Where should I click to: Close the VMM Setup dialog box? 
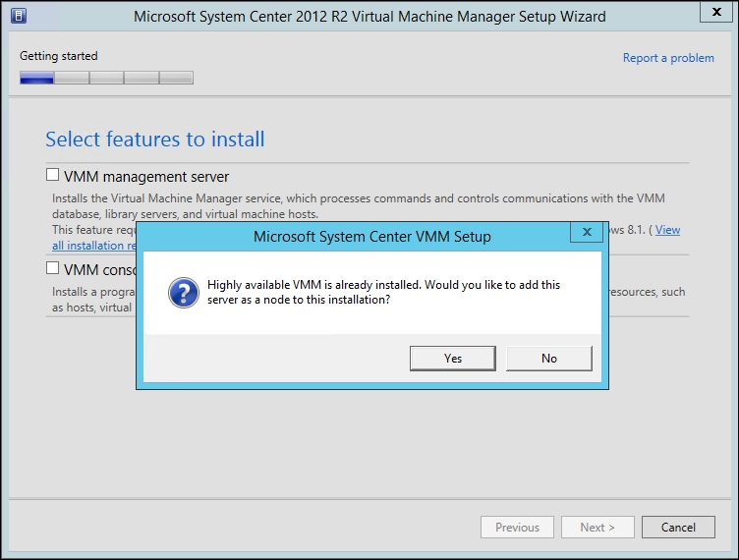click(x=586, y=234)
